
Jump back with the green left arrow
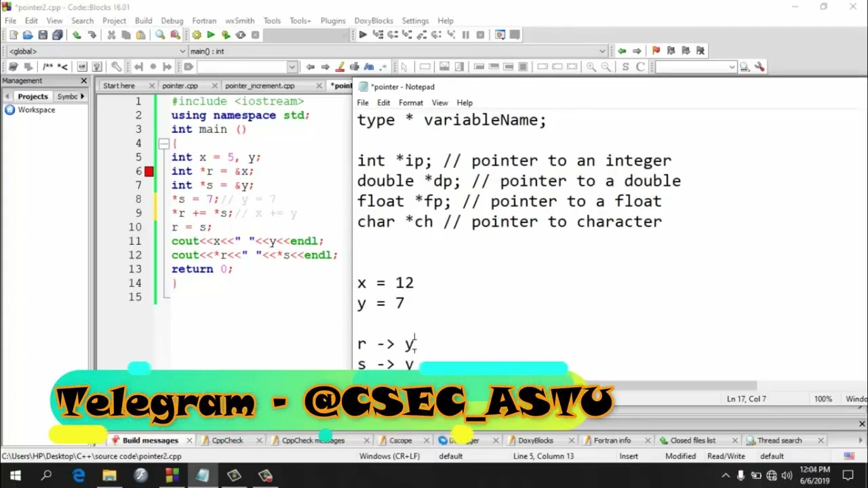[x=622, y=51]
